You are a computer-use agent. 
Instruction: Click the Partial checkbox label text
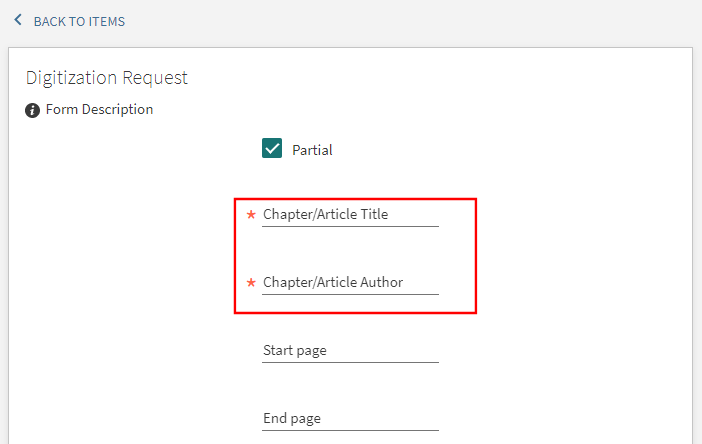click(312, 150)
